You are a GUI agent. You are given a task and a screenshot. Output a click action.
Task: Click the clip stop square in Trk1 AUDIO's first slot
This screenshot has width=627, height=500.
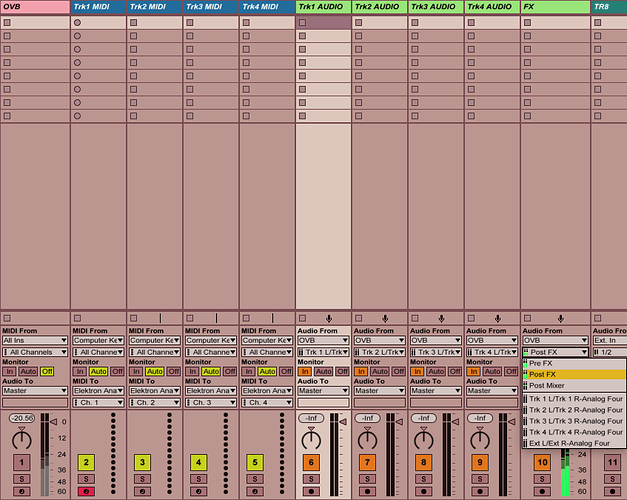(302, 22)
